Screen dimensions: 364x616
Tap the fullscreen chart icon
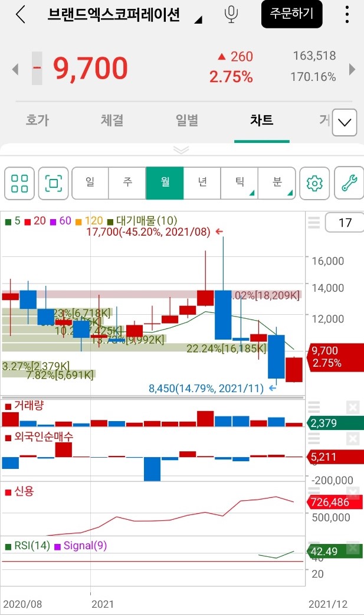point(53,184)
